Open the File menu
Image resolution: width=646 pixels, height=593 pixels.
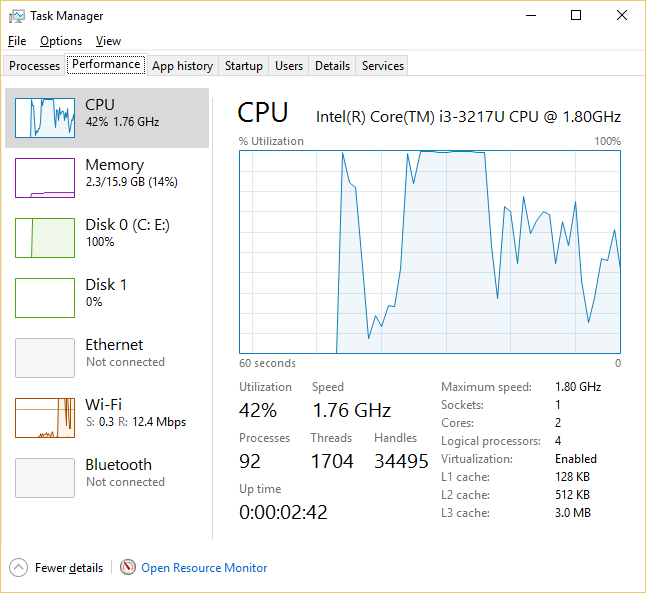pos(17,41)
